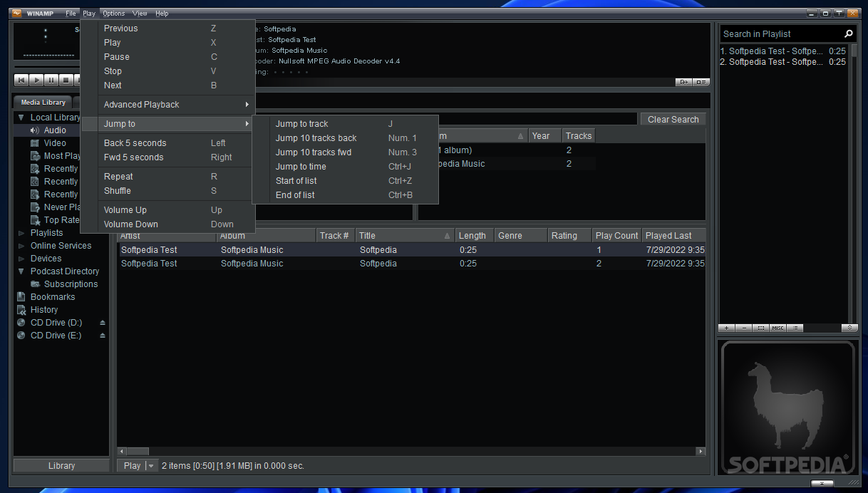Sort by Title column
Viewport: 868px width, 493px height.
point(404,236)
